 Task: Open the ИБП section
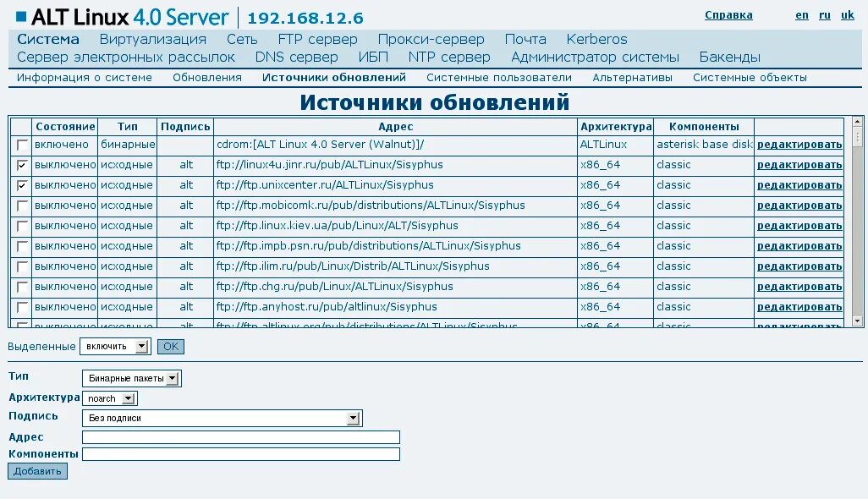pyautogui.click(x=373, y=57)
